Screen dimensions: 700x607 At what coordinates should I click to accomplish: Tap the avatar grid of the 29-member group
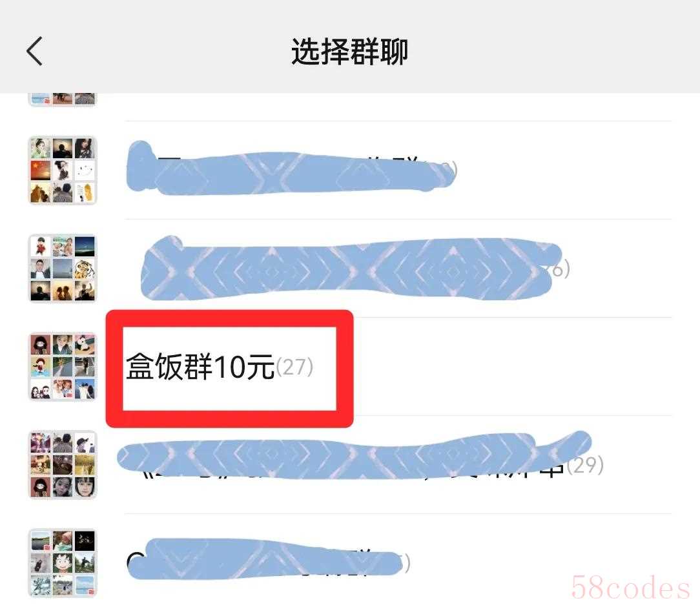click(63, 465)
